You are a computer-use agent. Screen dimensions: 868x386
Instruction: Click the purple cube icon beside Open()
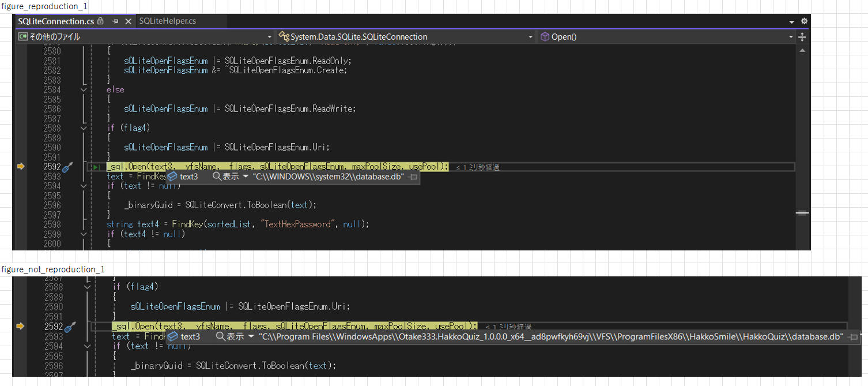click(545, 36)
